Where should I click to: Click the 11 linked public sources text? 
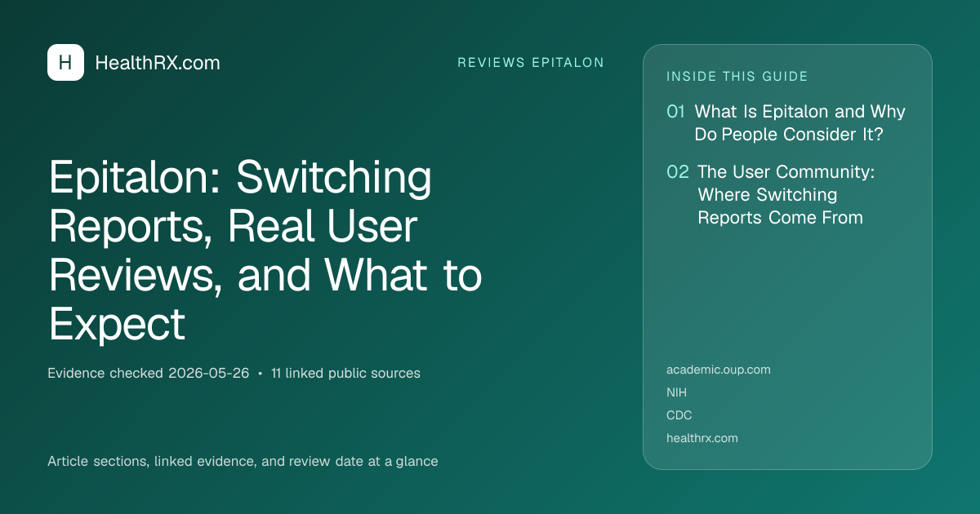tap(345, 374)
